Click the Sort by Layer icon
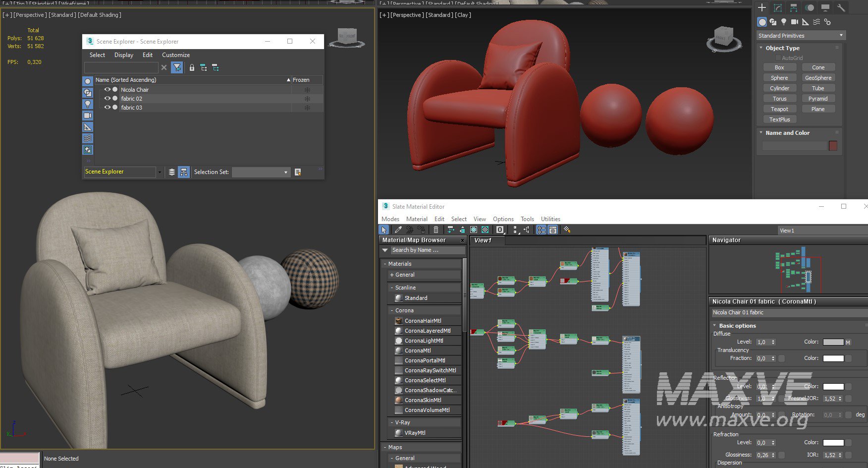 [172, 172]
